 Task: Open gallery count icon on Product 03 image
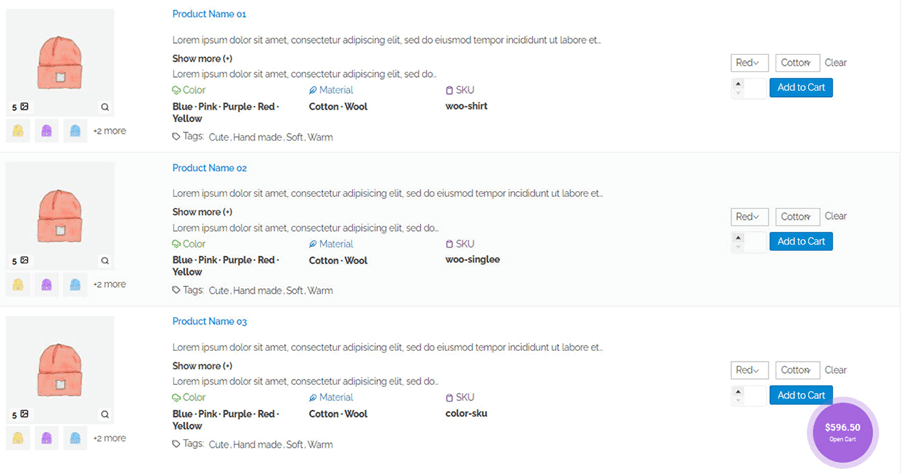point(24,415)
